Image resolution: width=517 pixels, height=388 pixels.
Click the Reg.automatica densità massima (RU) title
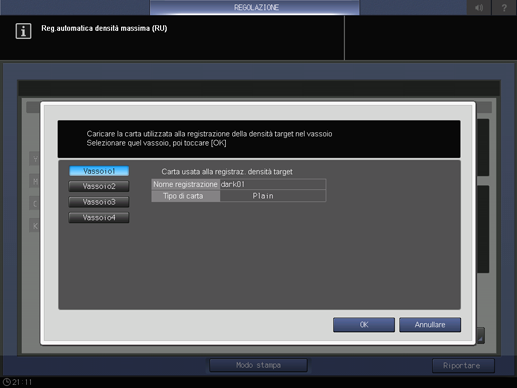tap(104, 28)
